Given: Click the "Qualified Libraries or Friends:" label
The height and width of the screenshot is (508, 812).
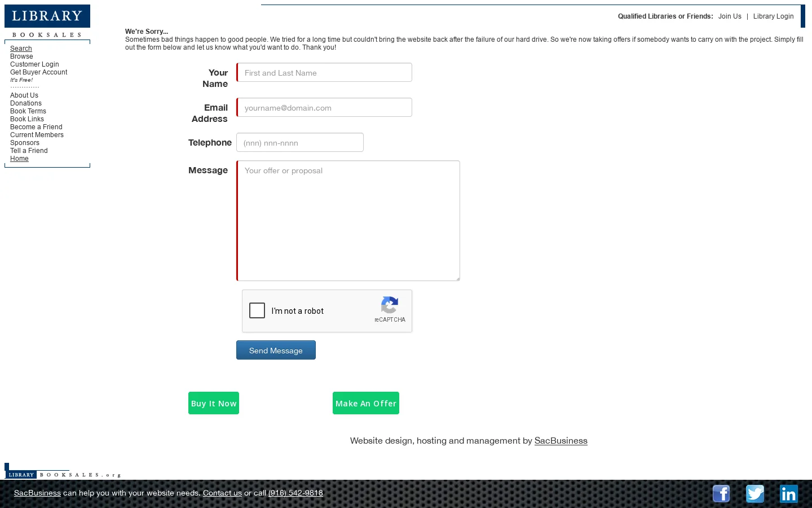Looking at the screenshot, I should click(665, 16).
